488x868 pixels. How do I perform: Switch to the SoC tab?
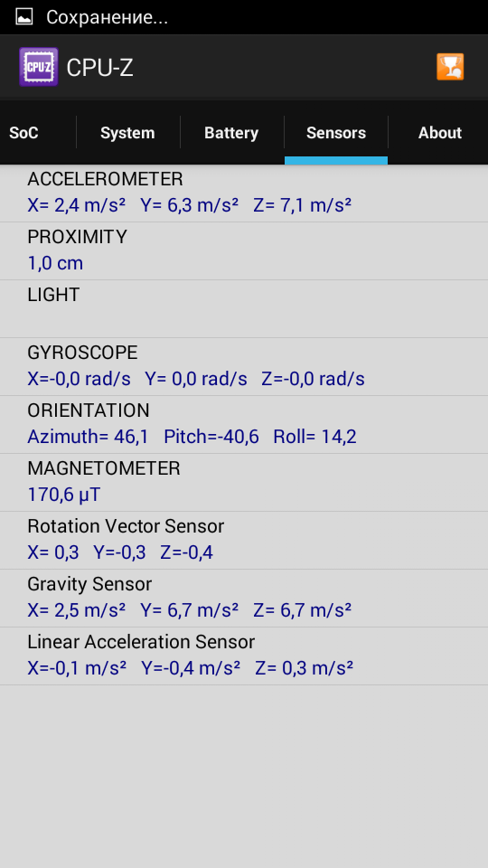[x=23, y=133]
